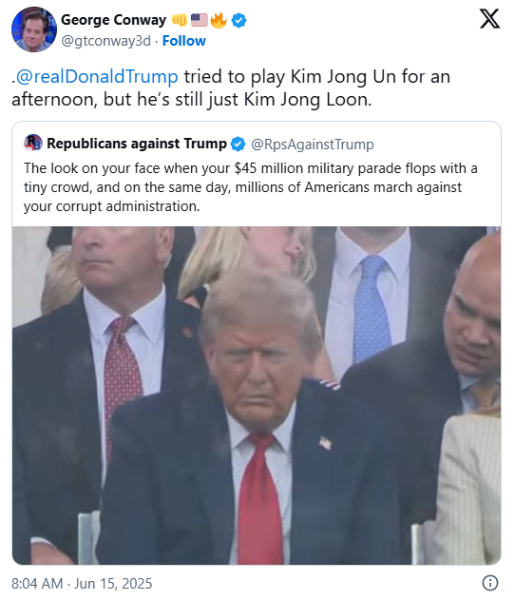The height and width of the screenshot is (600, 515).
Task: Open the @realDonaldTrump mention link
Action: [97, 77]
